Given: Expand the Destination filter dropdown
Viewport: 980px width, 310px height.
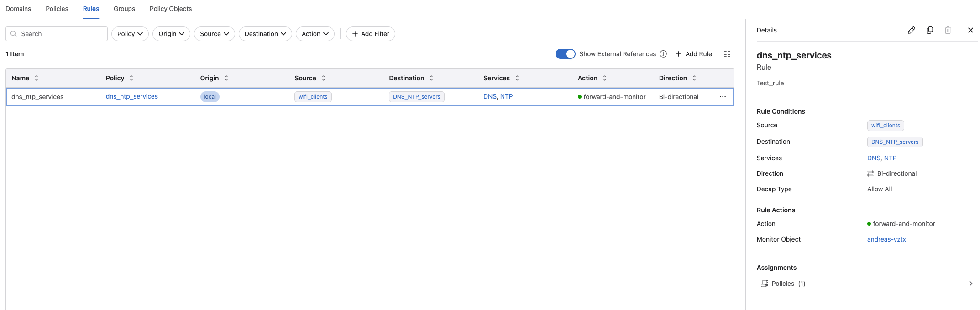Looking at the screenshot, I should pos(265,34).
